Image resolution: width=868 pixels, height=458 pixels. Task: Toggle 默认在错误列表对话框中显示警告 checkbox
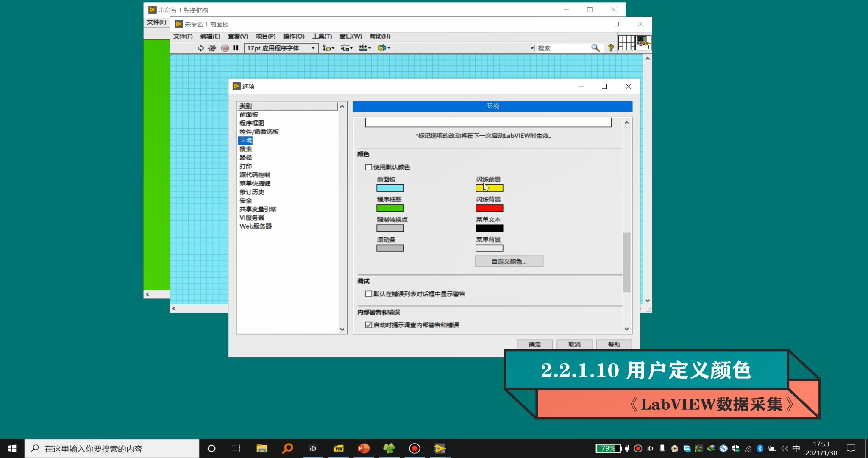(369, 294)
